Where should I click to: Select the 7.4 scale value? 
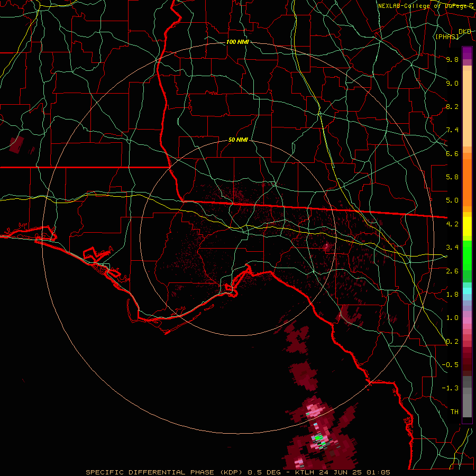452,130
